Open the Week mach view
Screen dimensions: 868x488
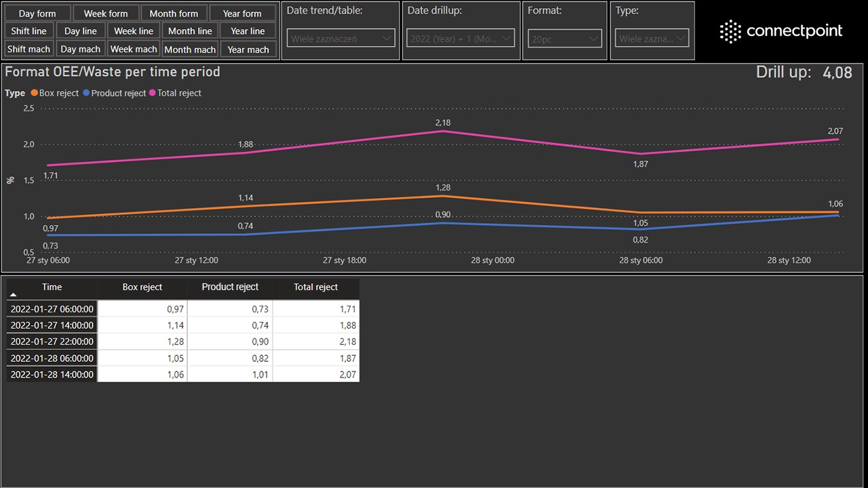(134, 49)
